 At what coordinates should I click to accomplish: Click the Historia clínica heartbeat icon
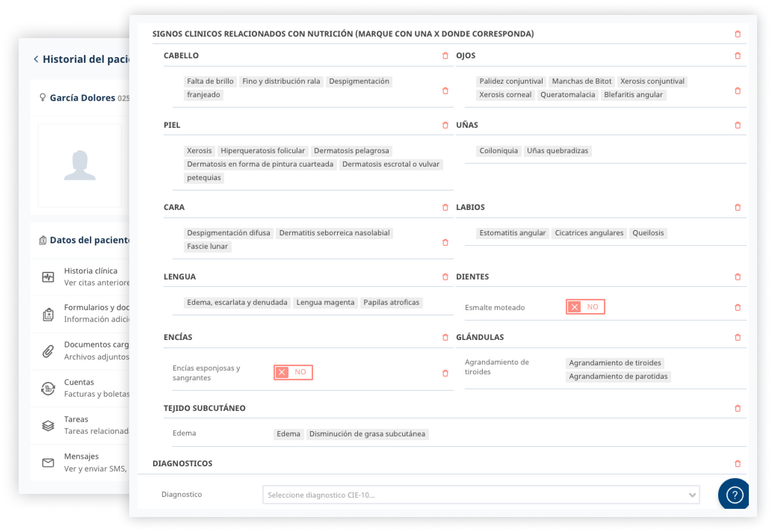pyautogui.click(x=48, y=277)
